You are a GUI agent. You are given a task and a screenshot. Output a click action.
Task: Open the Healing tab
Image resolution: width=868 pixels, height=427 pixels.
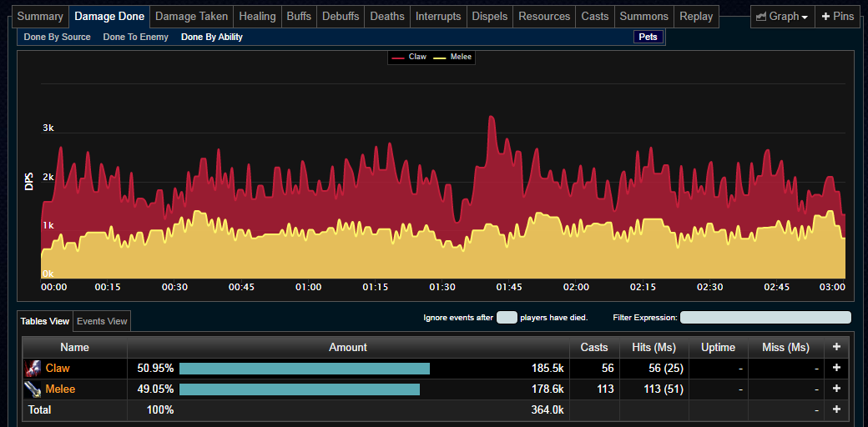[257, 17]
